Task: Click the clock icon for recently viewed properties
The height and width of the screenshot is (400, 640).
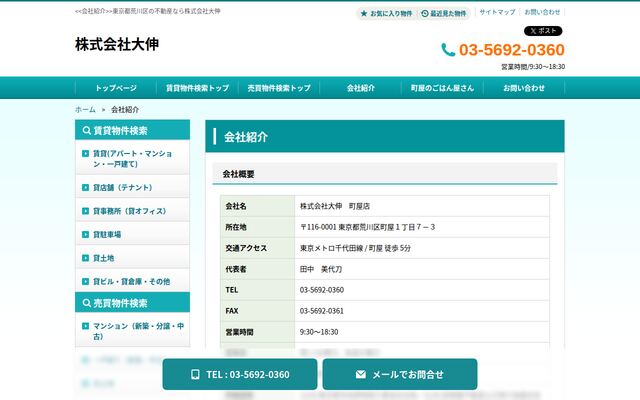Action: pyautogui.click(x=424, y=13)
